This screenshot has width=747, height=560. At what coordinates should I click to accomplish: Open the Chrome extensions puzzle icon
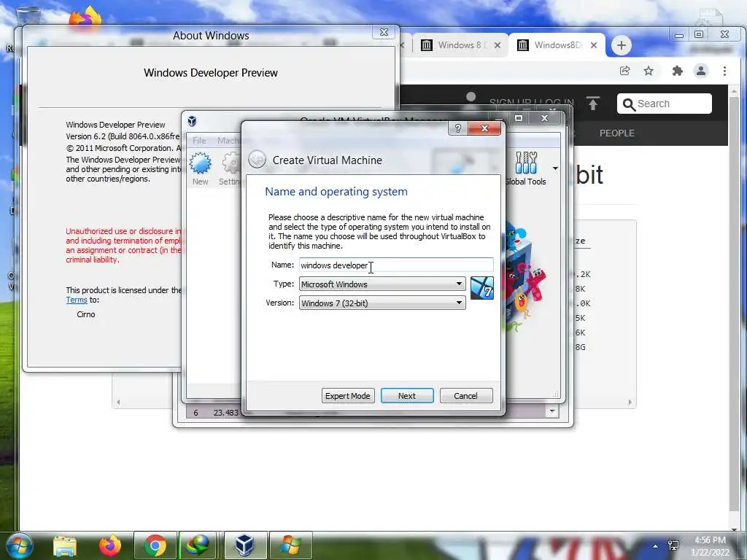click(677, 71)
